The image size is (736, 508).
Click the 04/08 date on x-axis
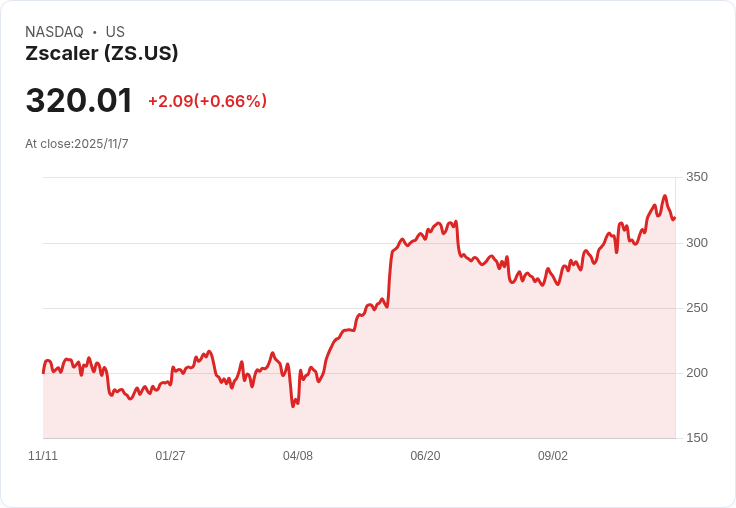point(298,456)
